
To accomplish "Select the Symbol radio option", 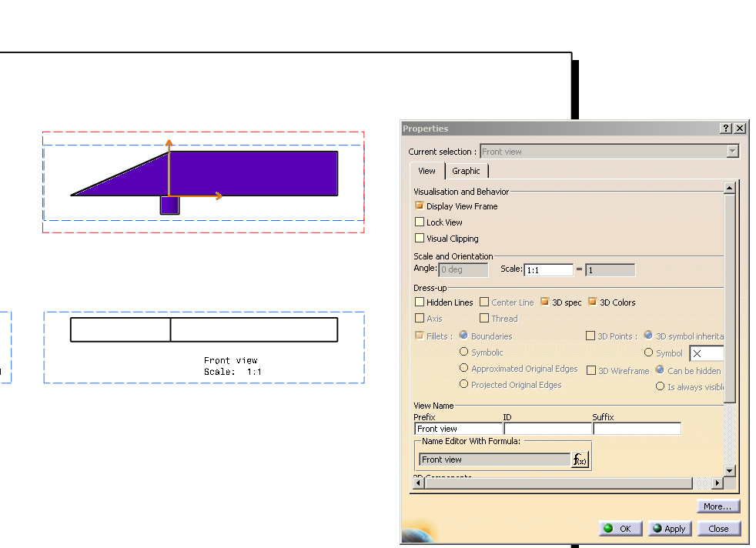I will [648, 353].
